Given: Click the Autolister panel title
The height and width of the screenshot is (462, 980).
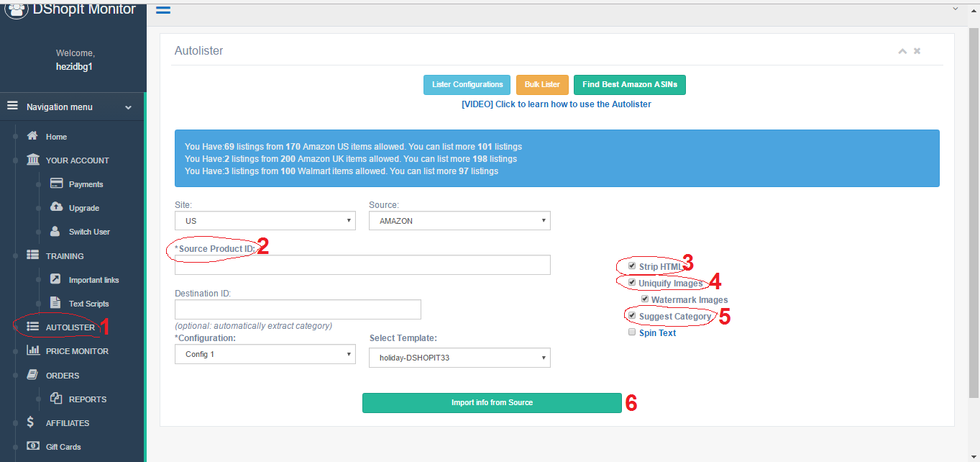Looking at the screenshot, I should 198,51.
